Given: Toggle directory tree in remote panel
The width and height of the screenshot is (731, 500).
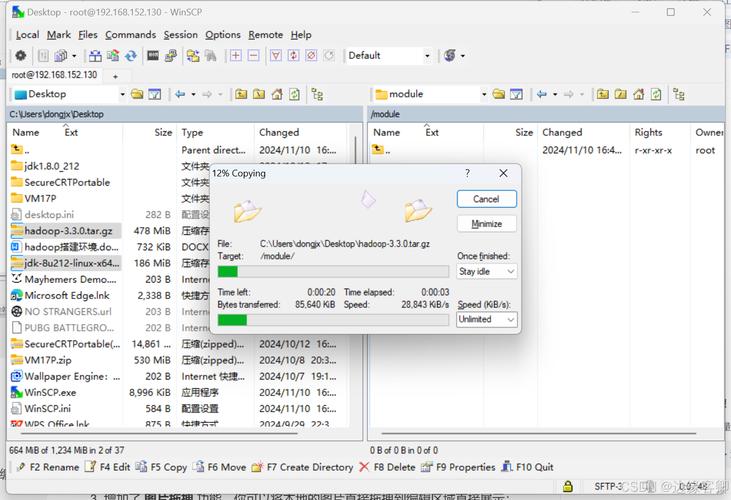Looking at the screenshot, I should coord(679,94).
